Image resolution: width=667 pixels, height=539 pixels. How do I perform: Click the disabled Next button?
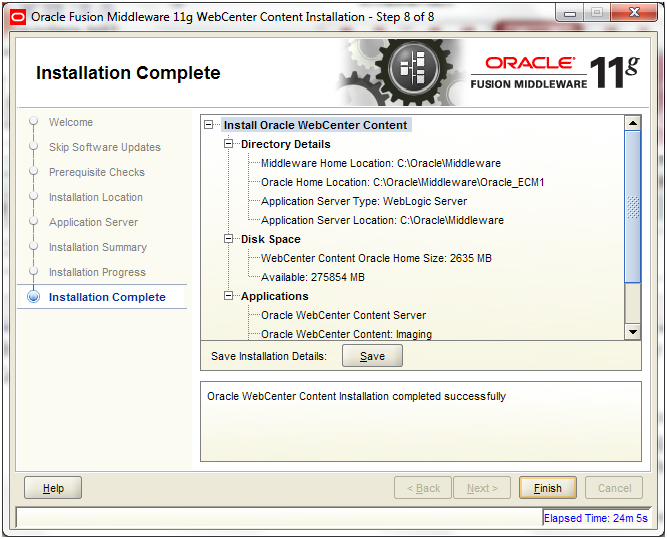pyautogui.click(x=482, y=488)
